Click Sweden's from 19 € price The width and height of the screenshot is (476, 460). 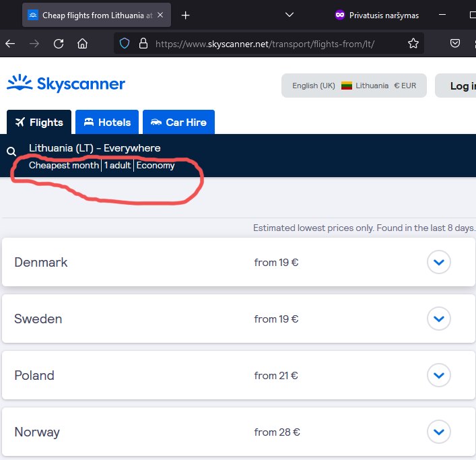click(276, 319)
